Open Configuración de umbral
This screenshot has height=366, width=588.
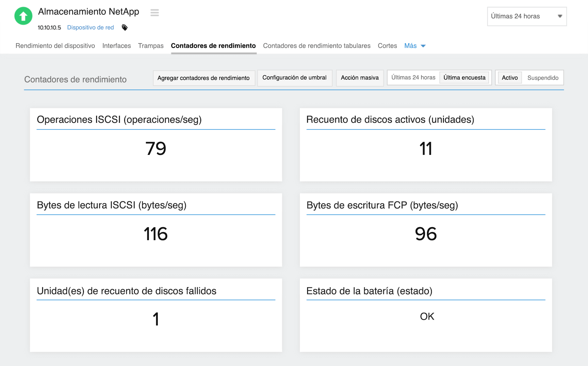pos(294,78)
